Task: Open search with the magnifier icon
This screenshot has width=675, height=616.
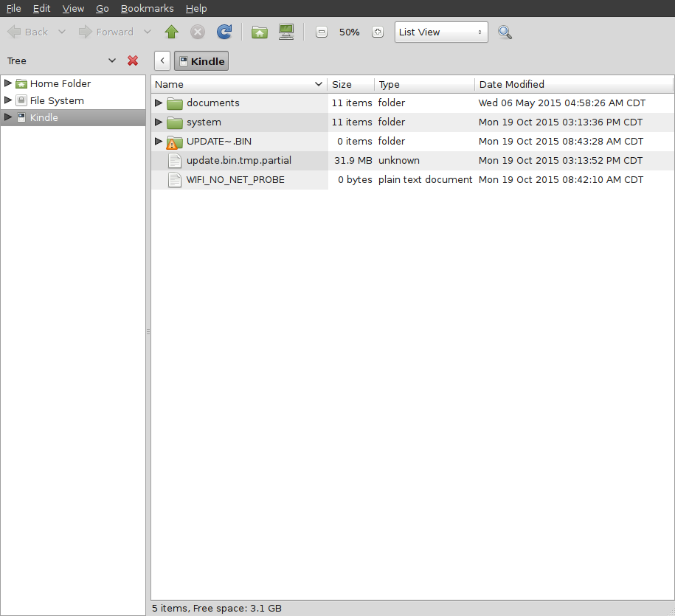Action: [x=505, y=32]
